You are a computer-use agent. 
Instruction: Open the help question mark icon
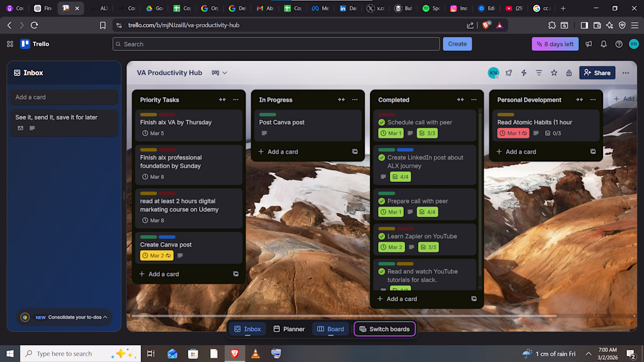pos(619,44)
